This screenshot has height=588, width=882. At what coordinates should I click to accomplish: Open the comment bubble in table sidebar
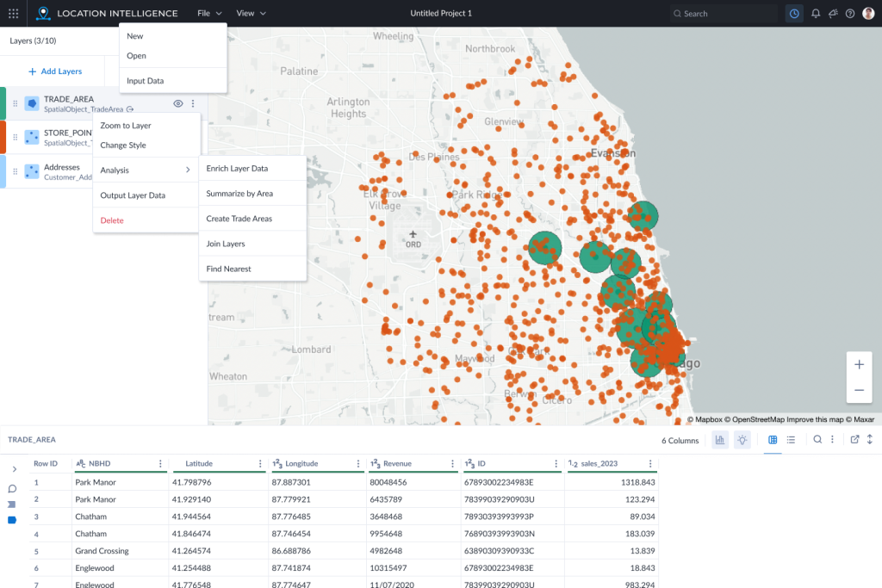click(12, 488)
